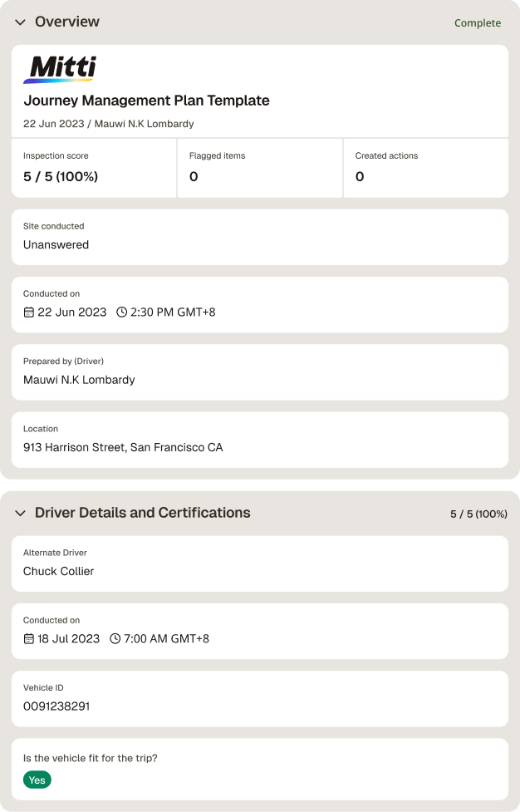The height and width of the screenshot is (812, 520).
Task: Click the Mitti logo
Action: point(60,69)
